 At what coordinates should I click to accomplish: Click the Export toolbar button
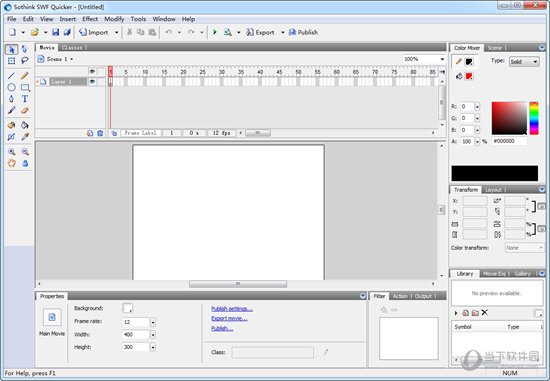pos(260,32)
